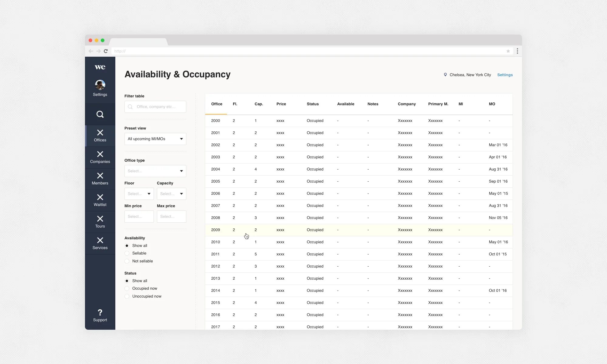Click the Chelsea, New York City location

tap(470, 75)
